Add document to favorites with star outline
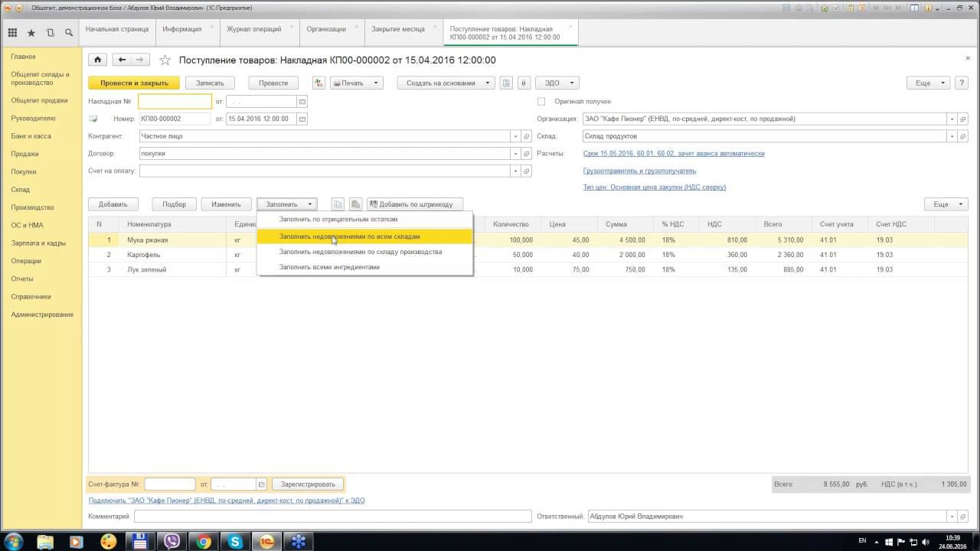The height and width of the screenshot is (551, 980). coord(164,60)
